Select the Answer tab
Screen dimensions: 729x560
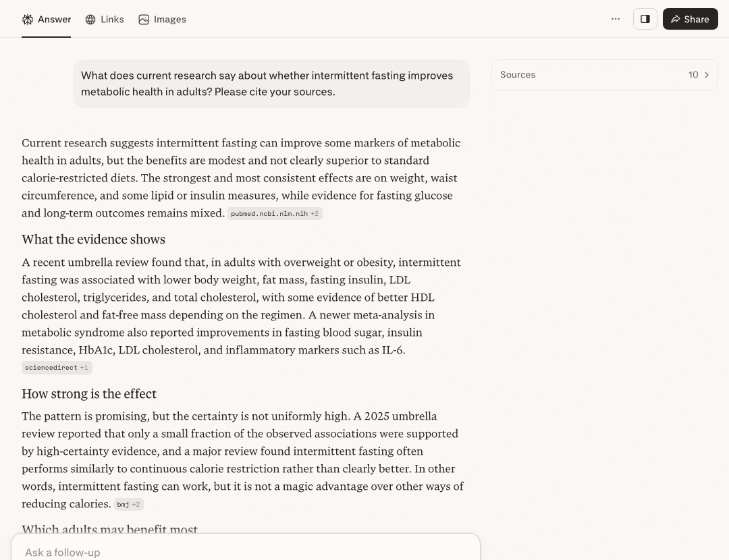(47, 20)
